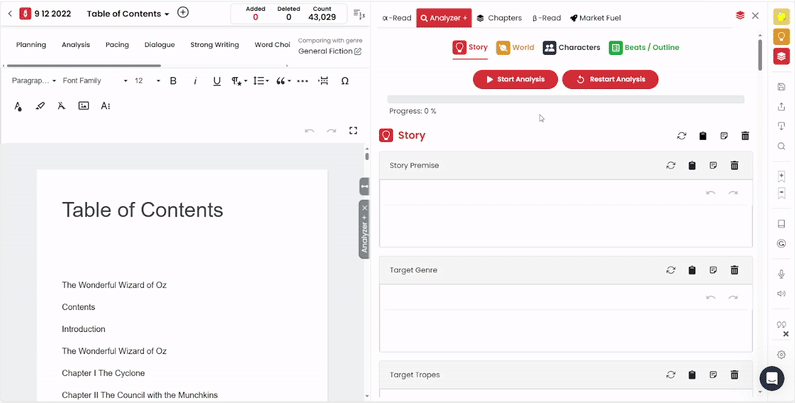Toggle editor fullscreen mode

pyautogui.click(x=353, y=131)
